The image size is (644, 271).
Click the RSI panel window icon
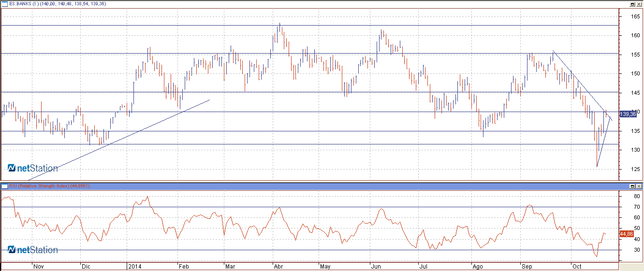coord(4,186)
